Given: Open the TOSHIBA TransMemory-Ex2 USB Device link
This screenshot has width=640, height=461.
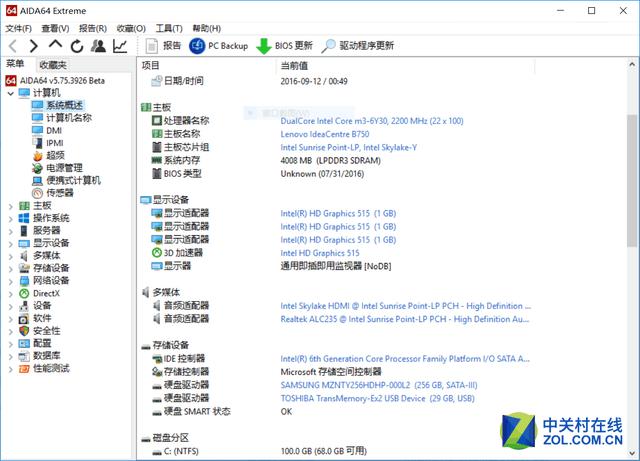Looking at the screenshot, I should pos(378,398).
